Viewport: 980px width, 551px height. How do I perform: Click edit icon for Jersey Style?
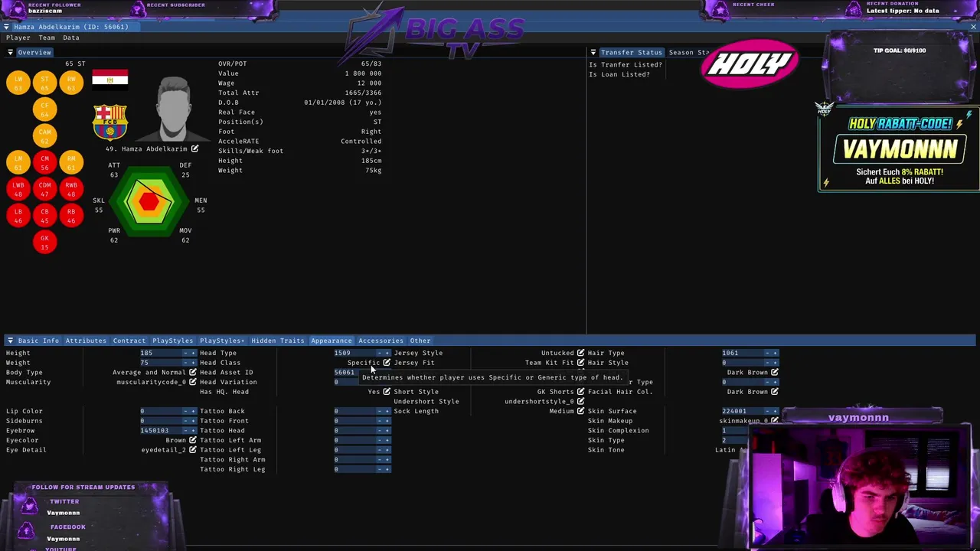pos(580,354)
